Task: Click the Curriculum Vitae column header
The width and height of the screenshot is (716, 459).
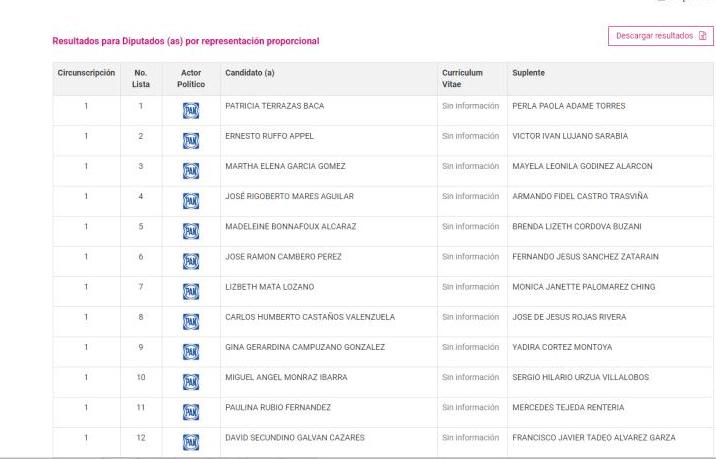Action: (x=463, y=79)
